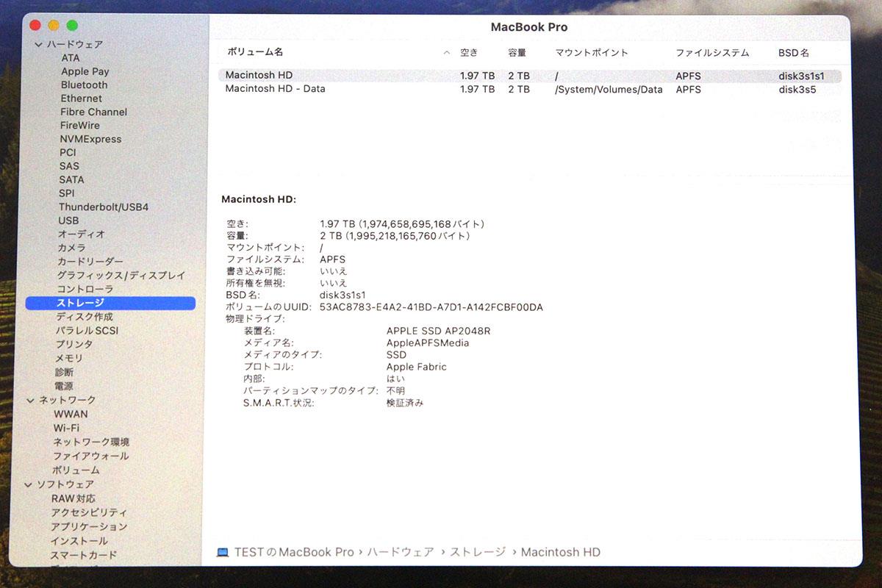Select パラレルSCSI in the sidebar

[87, 331]
